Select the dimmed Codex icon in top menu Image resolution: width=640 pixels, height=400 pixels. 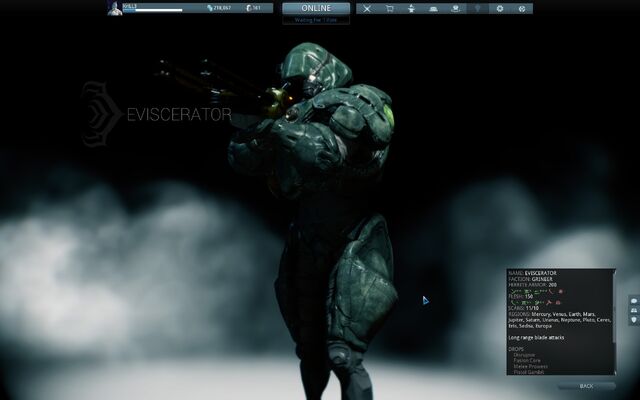478,9
